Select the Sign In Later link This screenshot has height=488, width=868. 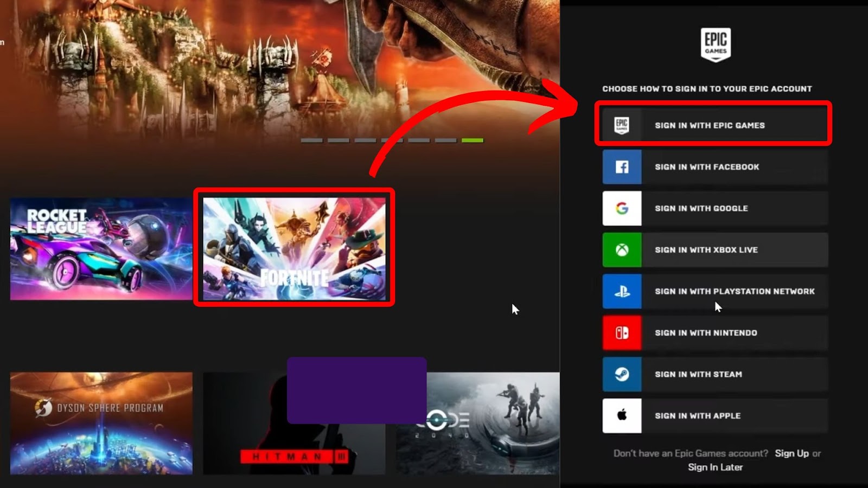tap(715, 467)
